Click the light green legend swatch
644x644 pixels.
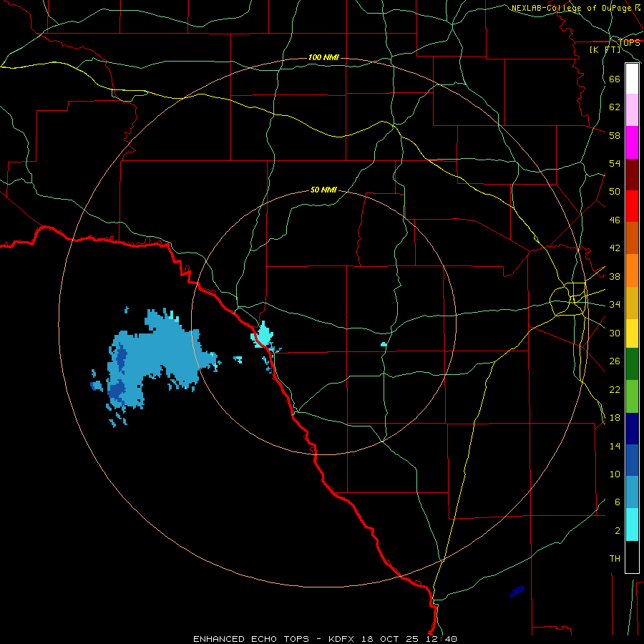632,396
